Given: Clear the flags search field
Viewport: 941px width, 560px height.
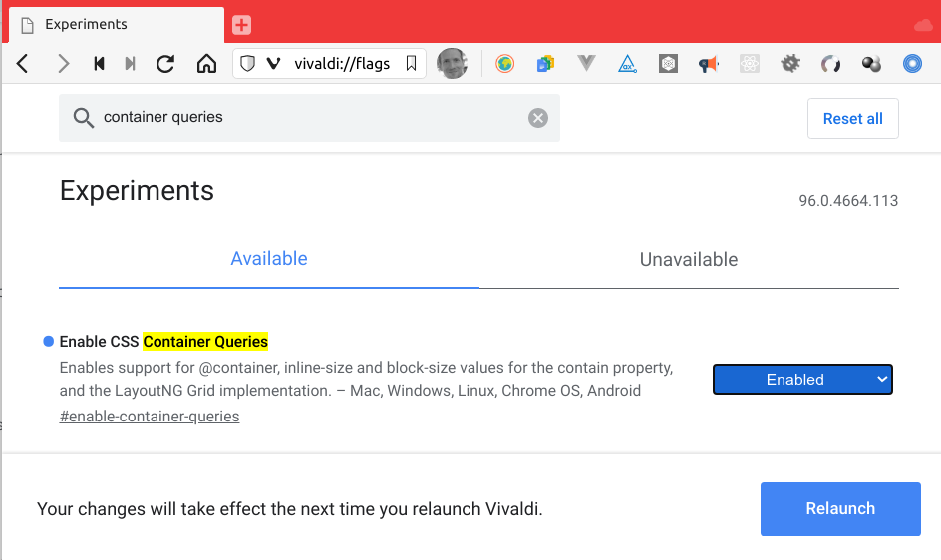Looking at the screenshot, I should tap(538, 118).
